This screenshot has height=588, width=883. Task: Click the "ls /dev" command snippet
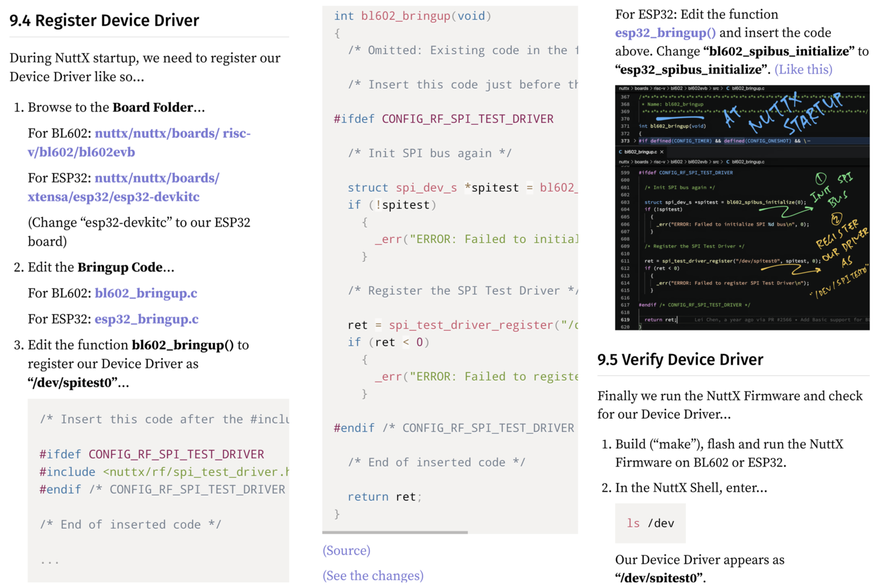[650, 523]
